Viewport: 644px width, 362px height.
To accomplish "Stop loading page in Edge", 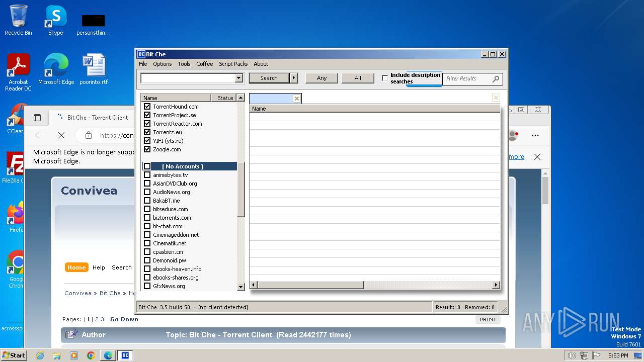I will 61,135.
